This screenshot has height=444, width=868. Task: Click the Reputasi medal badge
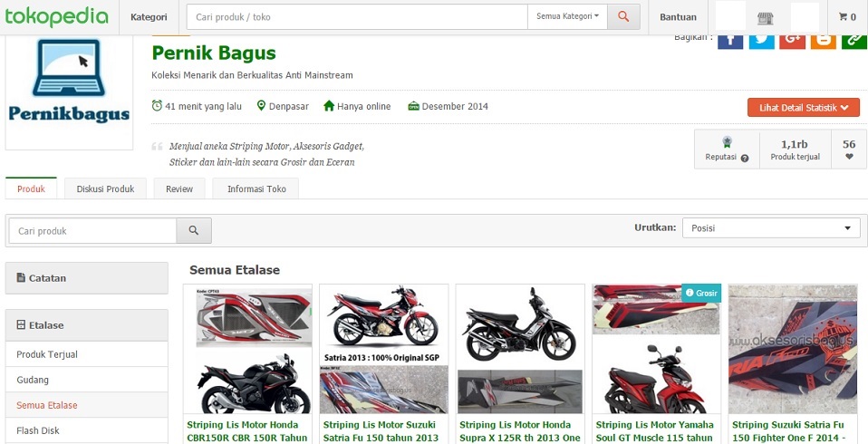[727, 142]
